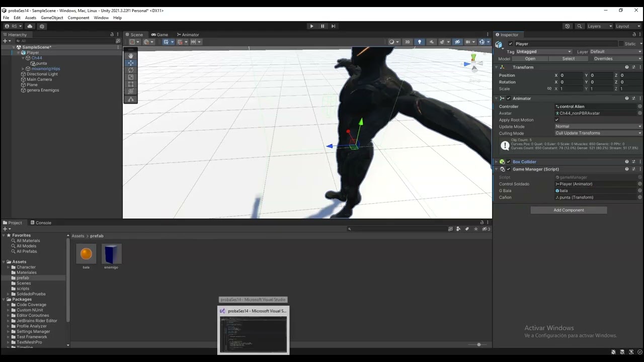This screenshot has width=644, height=362.
Task: Collapse the Ch44 hierarchy node
Action: (23, 58)
